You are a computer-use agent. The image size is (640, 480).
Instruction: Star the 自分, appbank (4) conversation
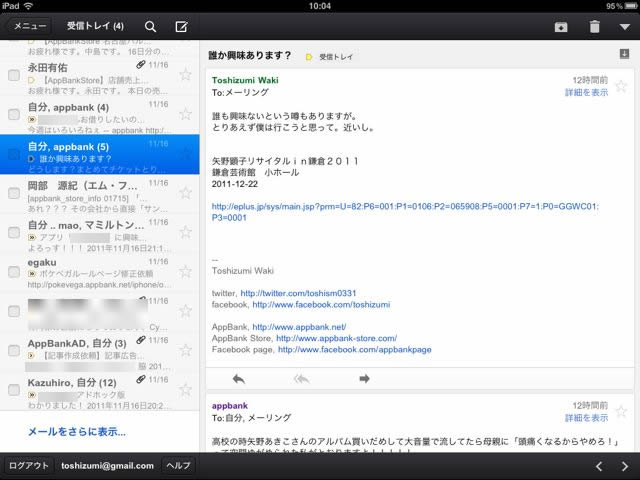(x=186, y=114)
